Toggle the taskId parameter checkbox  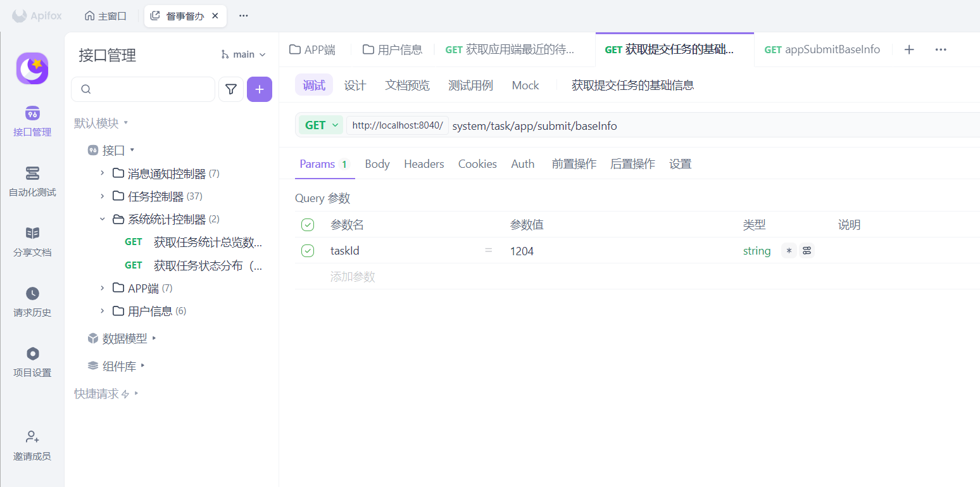click(308, 251)
